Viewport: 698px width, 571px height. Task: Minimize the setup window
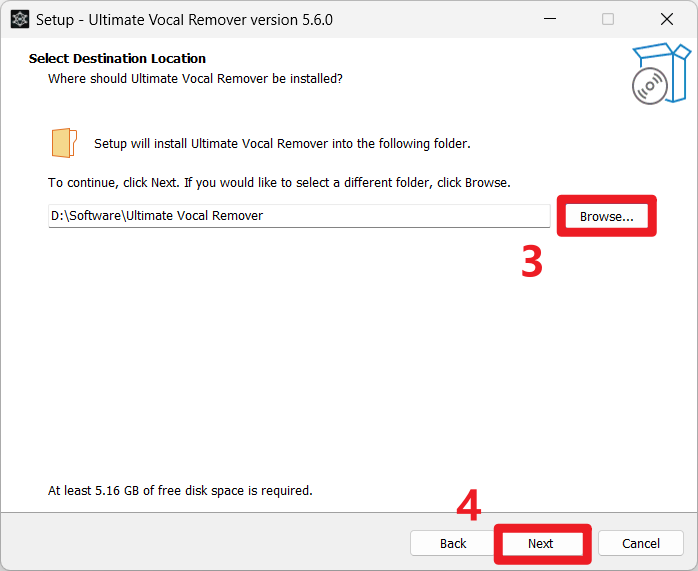click(550, 19)
